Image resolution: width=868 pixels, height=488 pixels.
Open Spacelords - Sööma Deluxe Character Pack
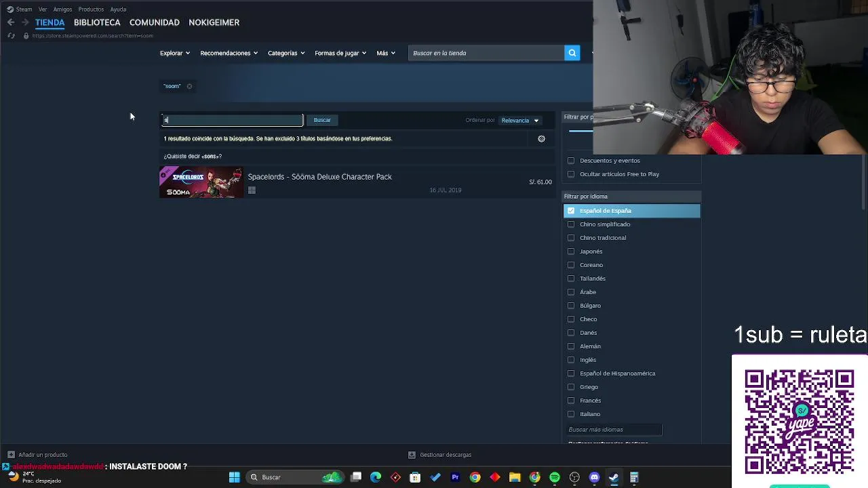pos(319,177)
